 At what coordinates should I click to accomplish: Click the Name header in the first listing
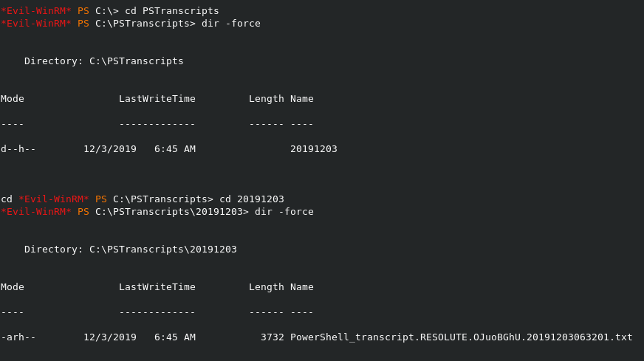tap(301, 99)
